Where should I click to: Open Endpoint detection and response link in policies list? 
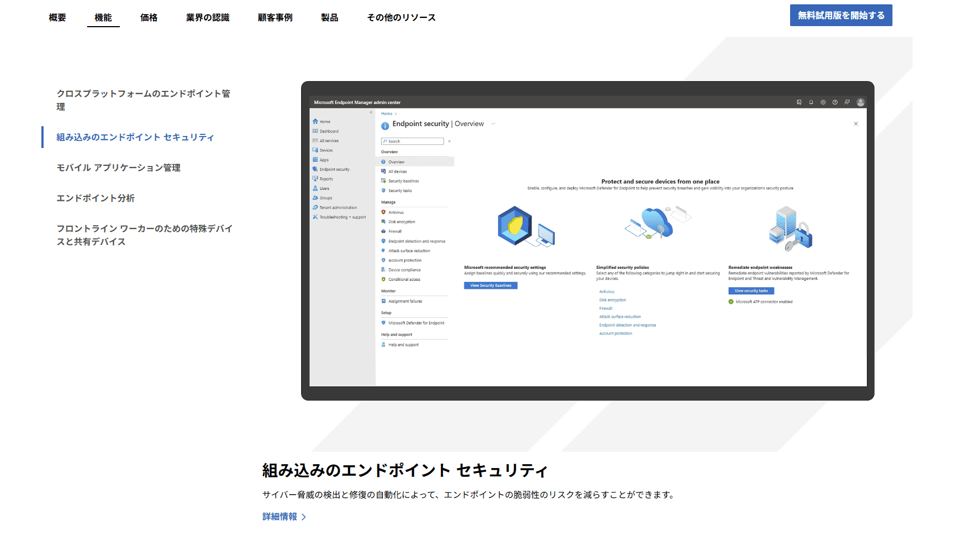(x=628, y=325)
